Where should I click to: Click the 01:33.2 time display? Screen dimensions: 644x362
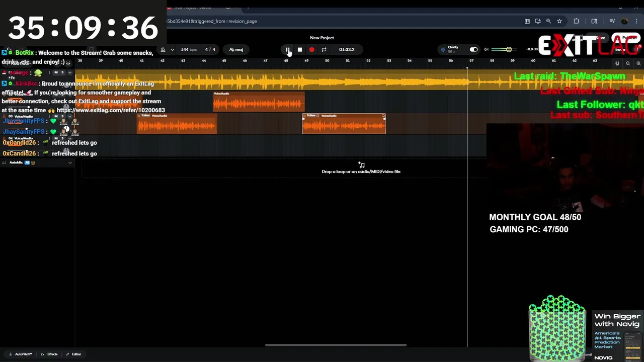pos(347,50)
